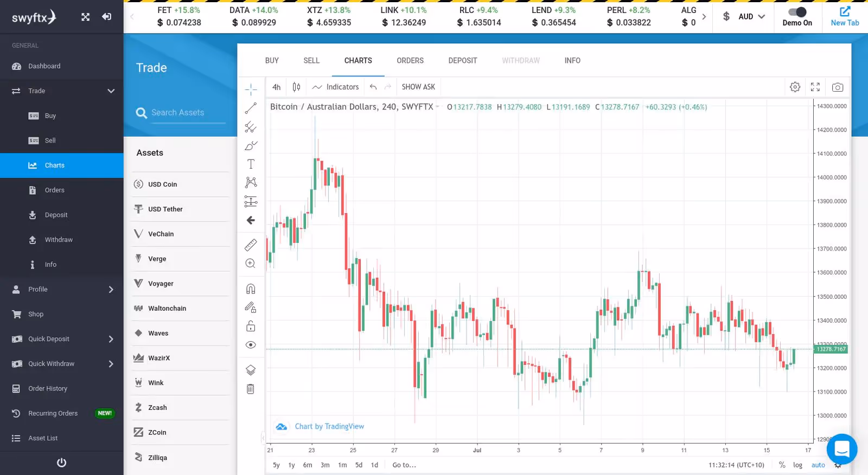
Task: Enter fullscreen chart mode
Action: pos(815,87)
